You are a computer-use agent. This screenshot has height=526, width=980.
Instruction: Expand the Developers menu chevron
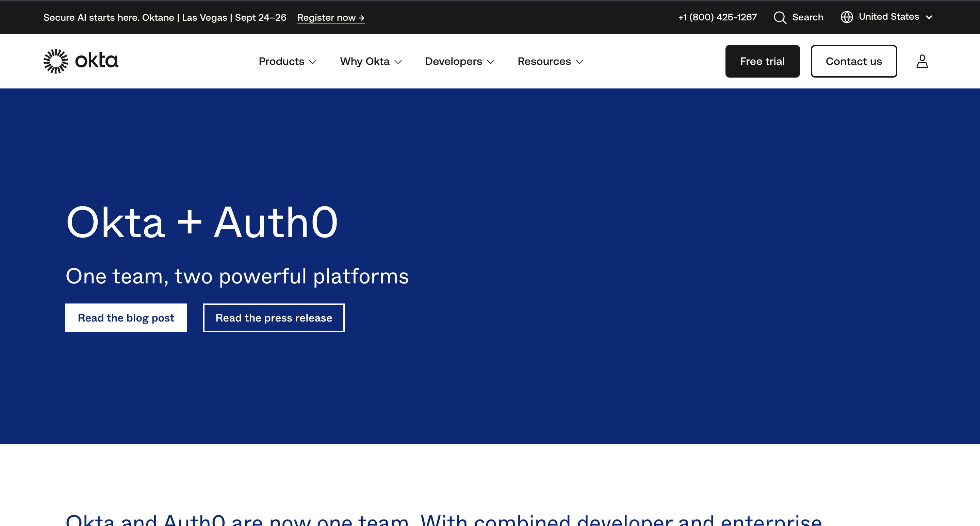[490, 62]
